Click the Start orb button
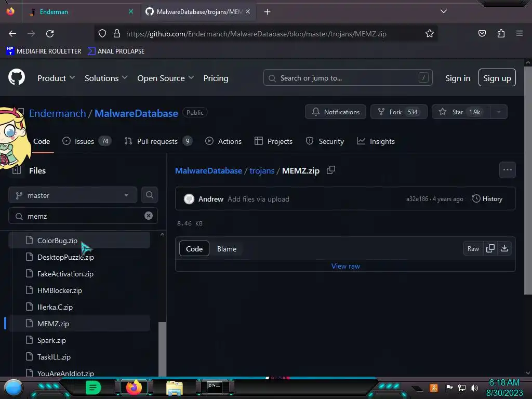This screenshot has height=399, width=532. tap(14, 388)
